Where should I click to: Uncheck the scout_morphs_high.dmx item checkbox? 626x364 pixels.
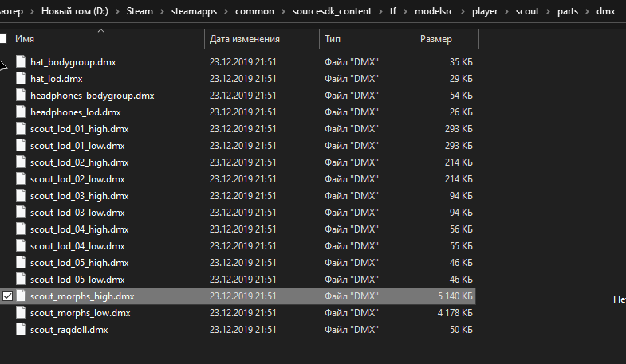coord(8,296)
